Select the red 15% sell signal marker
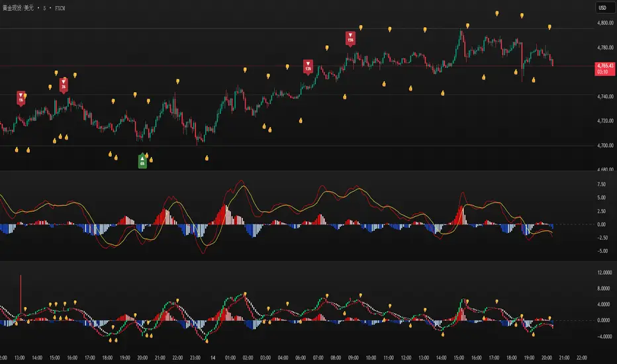The width and height of the screenshot is (617, 364). pyautogui.click(x=350, y=38)
